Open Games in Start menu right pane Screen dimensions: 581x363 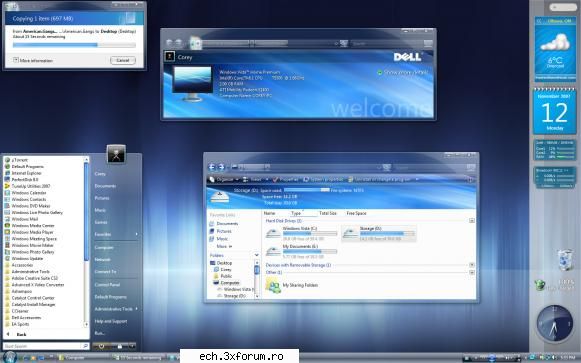click(101, 222)
